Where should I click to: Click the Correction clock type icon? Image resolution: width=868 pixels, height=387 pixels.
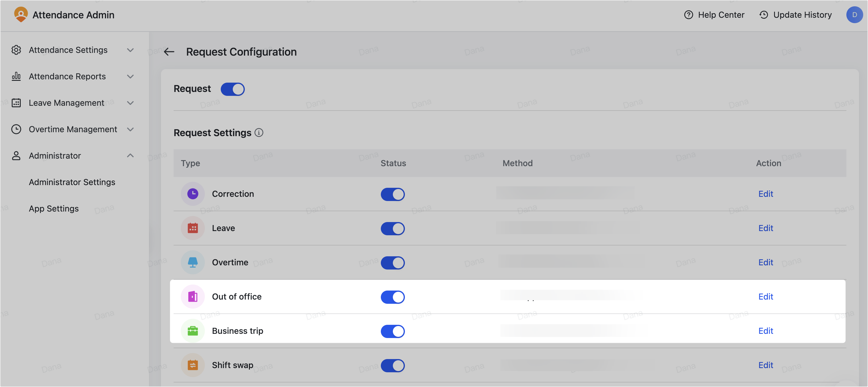[x=193, y=194]
